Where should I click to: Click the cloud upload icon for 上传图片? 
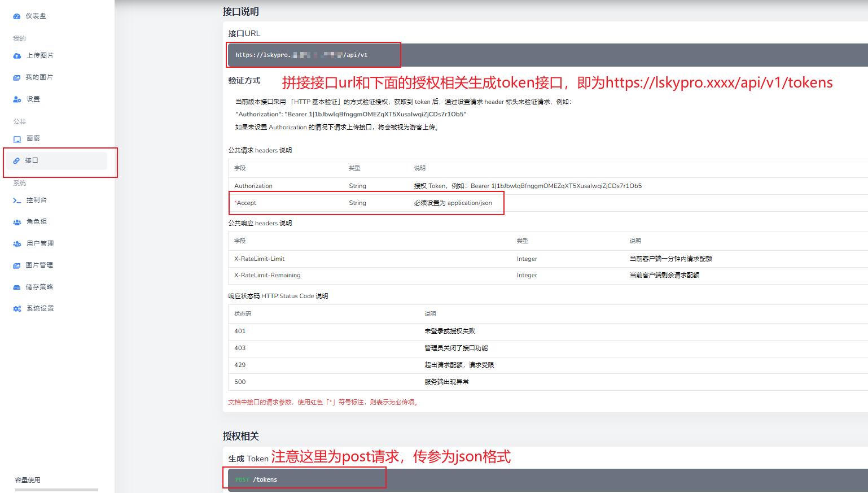pos(17,56)
